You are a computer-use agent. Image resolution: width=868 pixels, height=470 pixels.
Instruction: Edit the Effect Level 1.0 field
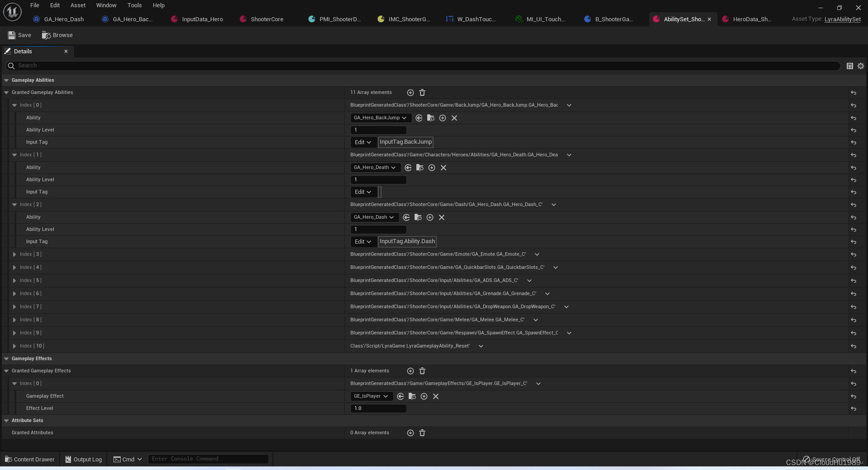[378, 409]
